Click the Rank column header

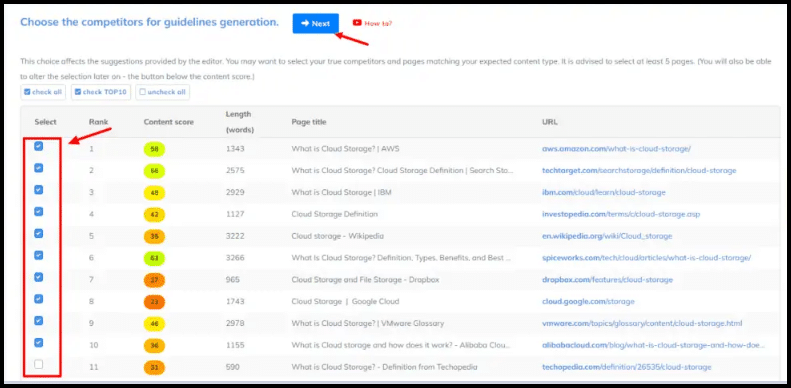coord(98,122)
